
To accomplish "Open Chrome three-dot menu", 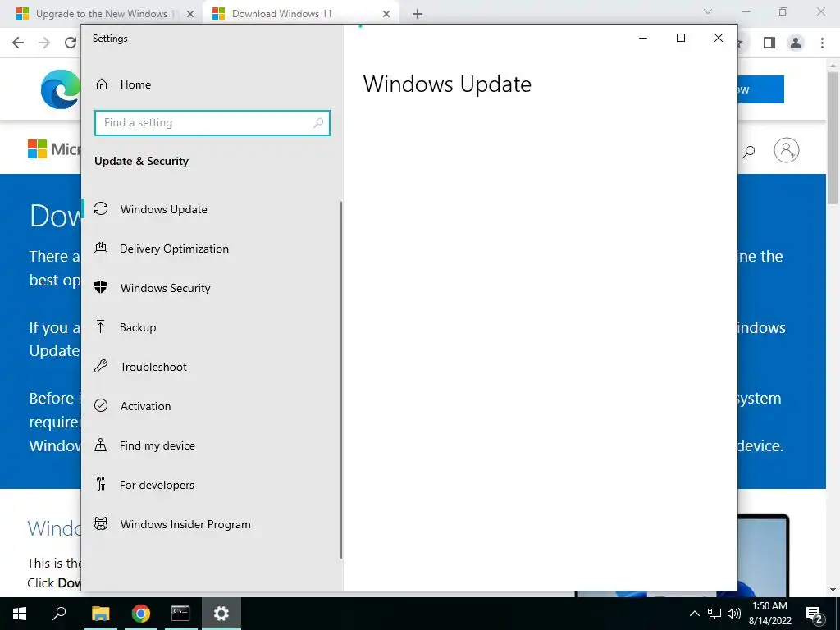I will (822, 43).
